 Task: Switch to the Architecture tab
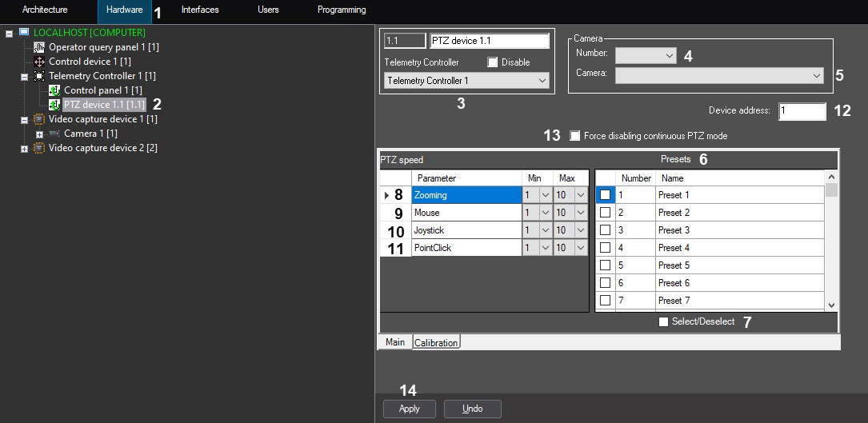point(45,10)
